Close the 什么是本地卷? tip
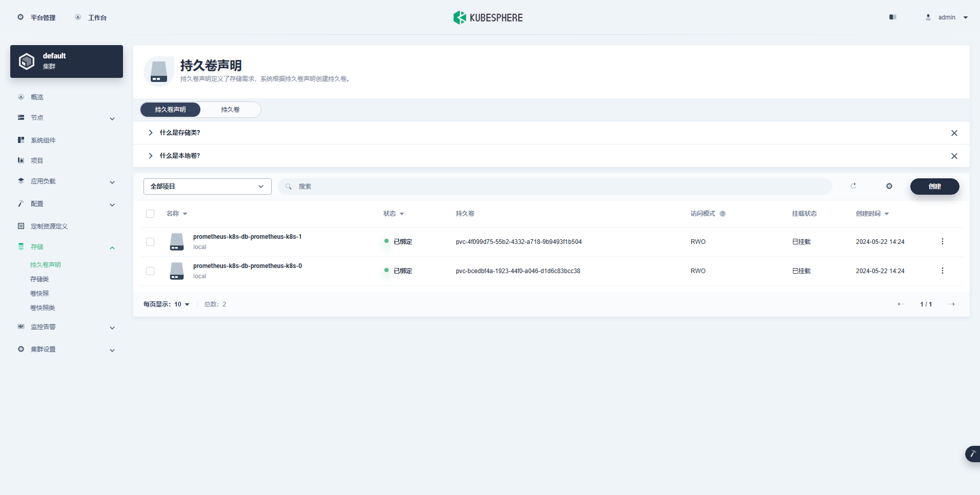Image resolution: width=980 pixels, height=495 pixels. point(954,156)
